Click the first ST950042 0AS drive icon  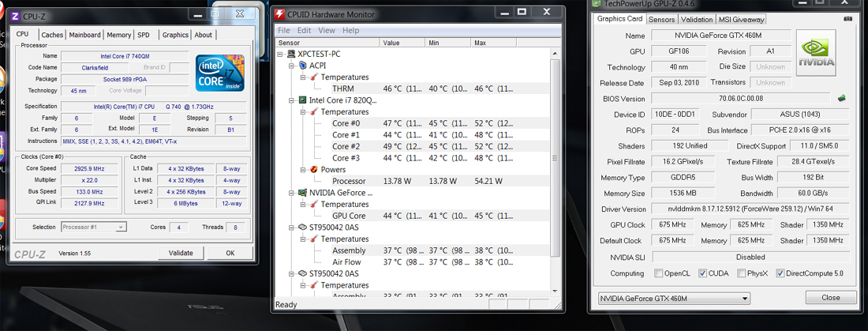302,228
